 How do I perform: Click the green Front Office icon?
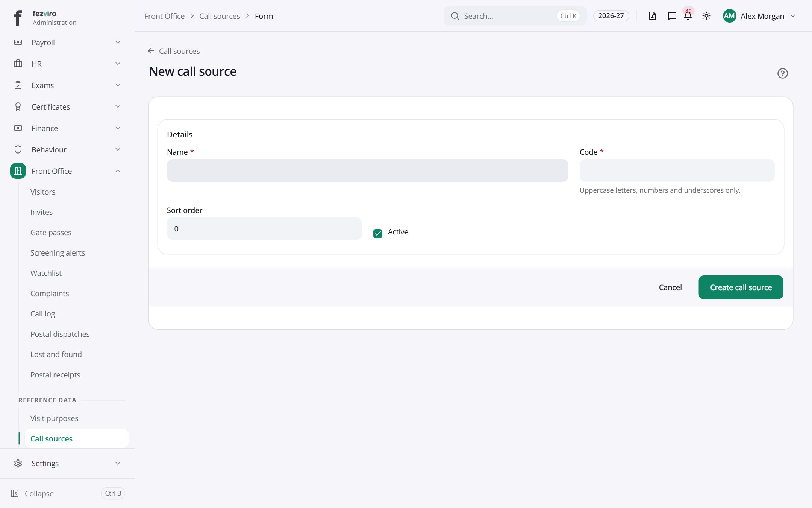(x=18, y=171)
